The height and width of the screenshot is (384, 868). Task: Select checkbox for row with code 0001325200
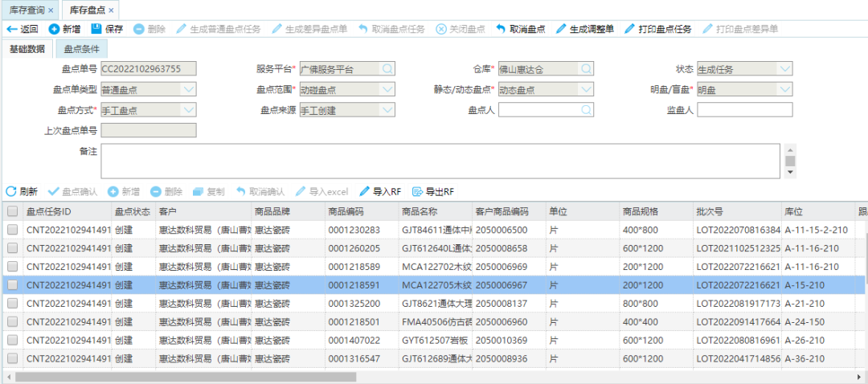coord(12,303)
